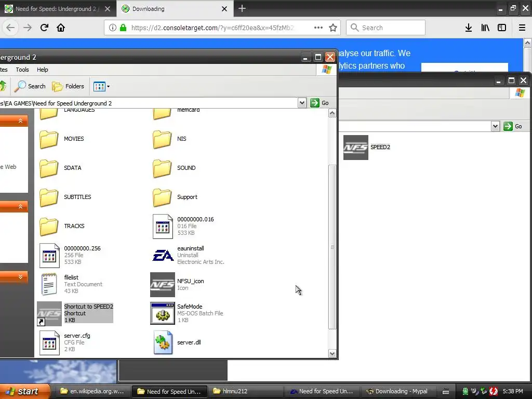Switch to hlmnu212 taskbar item
Screen dimensions: 532x399
coord(246,391)
